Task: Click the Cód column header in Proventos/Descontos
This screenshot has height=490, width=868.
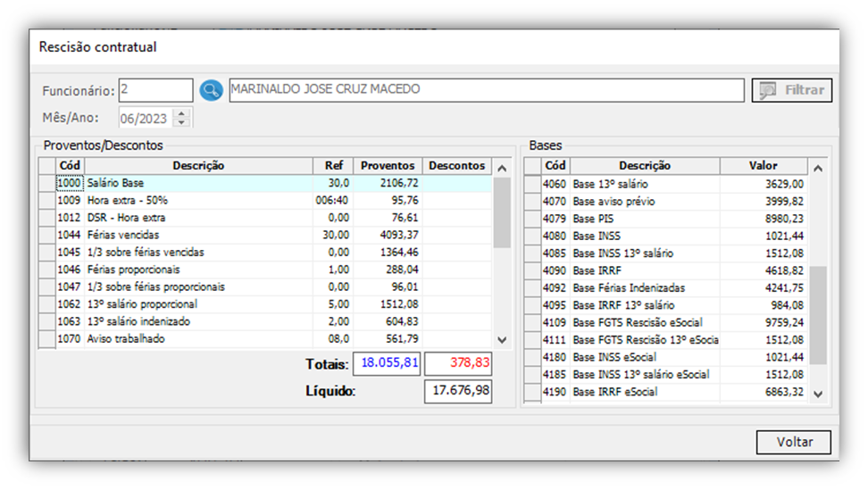Action: pyautogui.click(x=70, y=165)
